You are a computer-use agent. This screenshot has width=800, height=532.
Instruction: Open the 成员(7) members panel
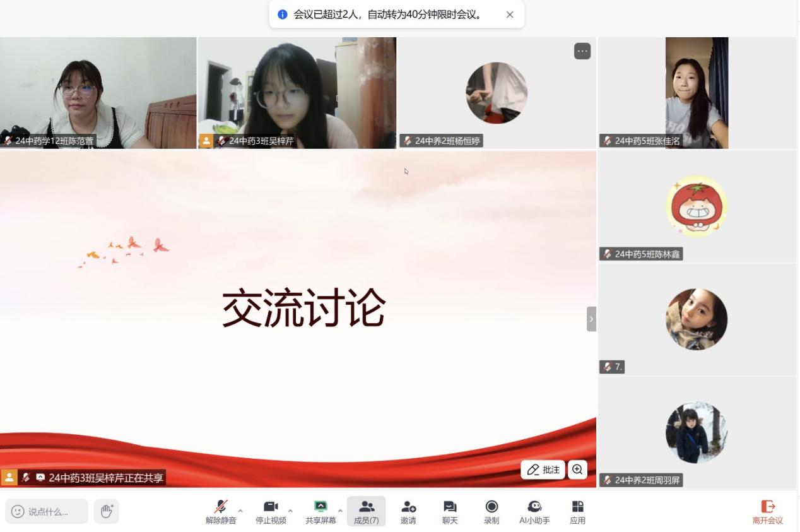(x=366, y=511)
